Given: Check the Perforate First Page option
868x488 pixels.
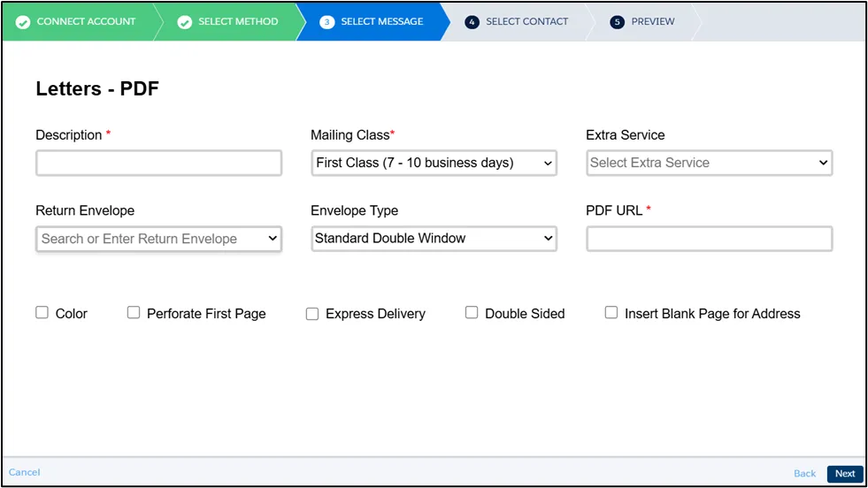Looking at the screenshot, I should point(134,313).
